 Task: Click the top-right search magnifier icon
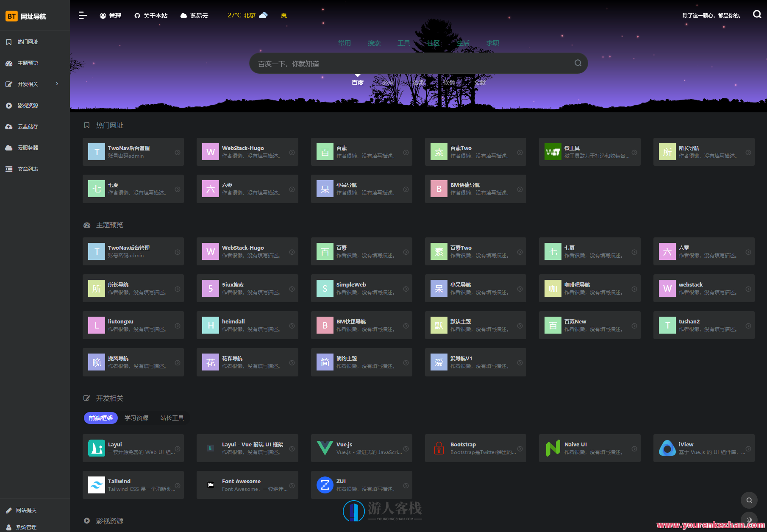click(x=757, y=14)
